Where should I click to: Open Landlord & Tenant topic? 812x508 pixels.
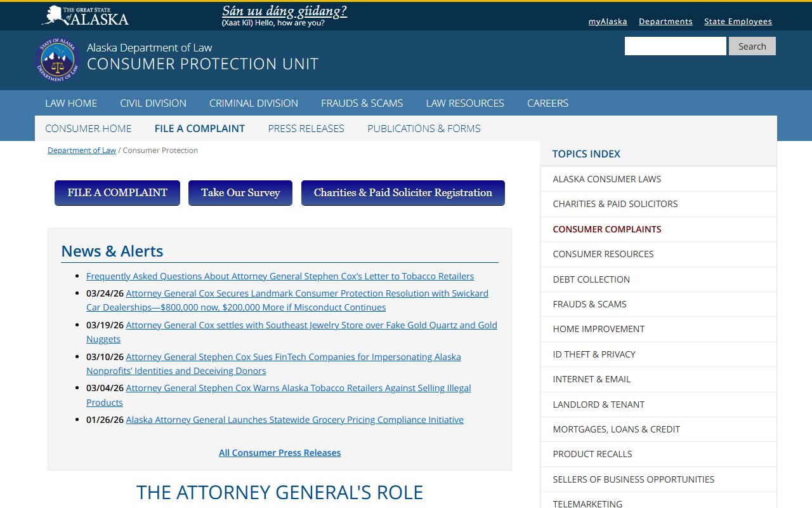coord(658,404)
